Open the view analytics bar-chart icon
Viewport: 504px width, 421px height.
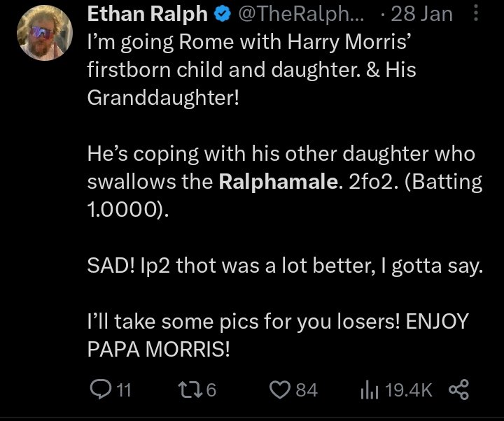370,390
